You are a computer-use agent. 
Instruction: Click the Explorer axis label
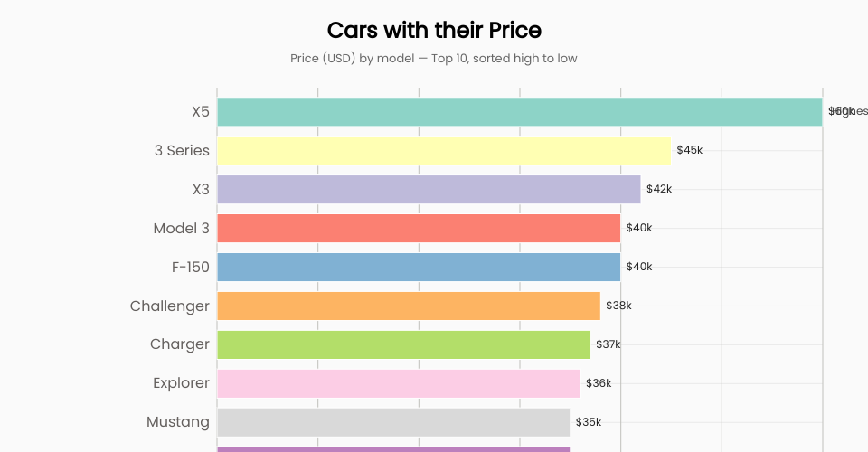tap(181, 383)
